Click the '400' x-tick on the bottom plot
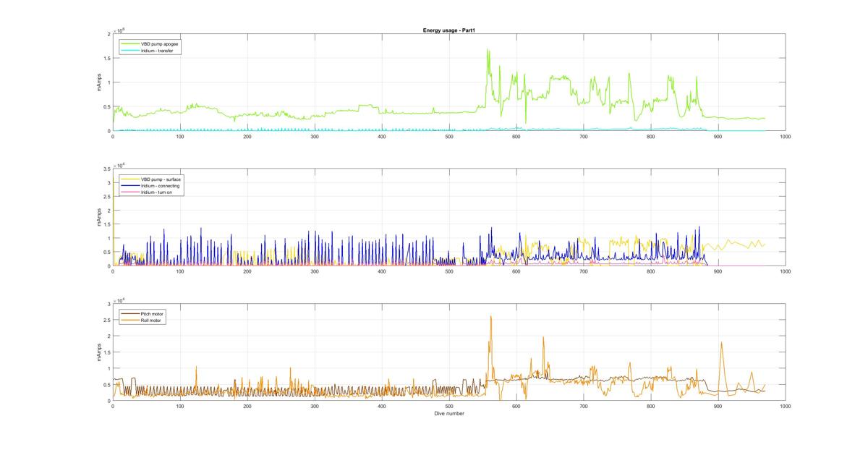 381,406
